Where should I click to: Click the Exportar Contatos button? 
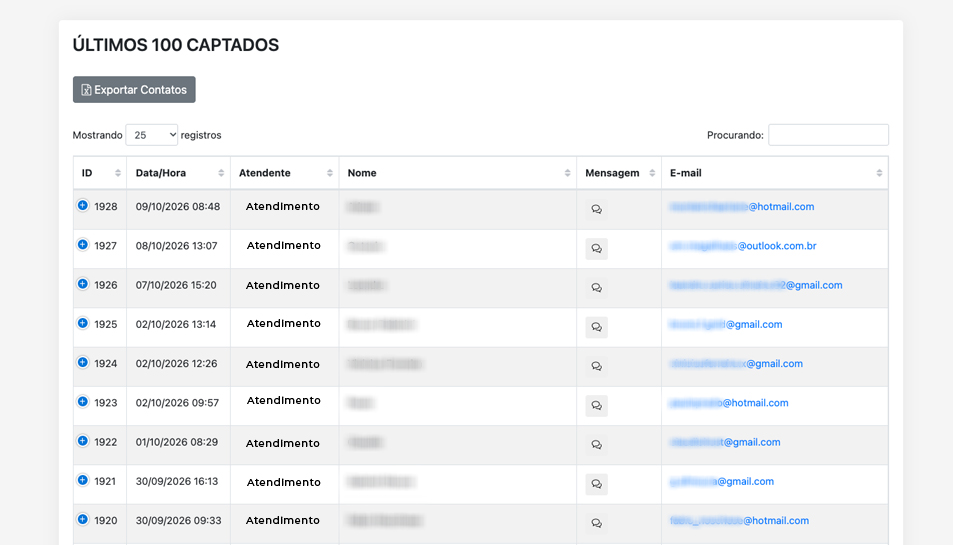click(x=134, y=89)
